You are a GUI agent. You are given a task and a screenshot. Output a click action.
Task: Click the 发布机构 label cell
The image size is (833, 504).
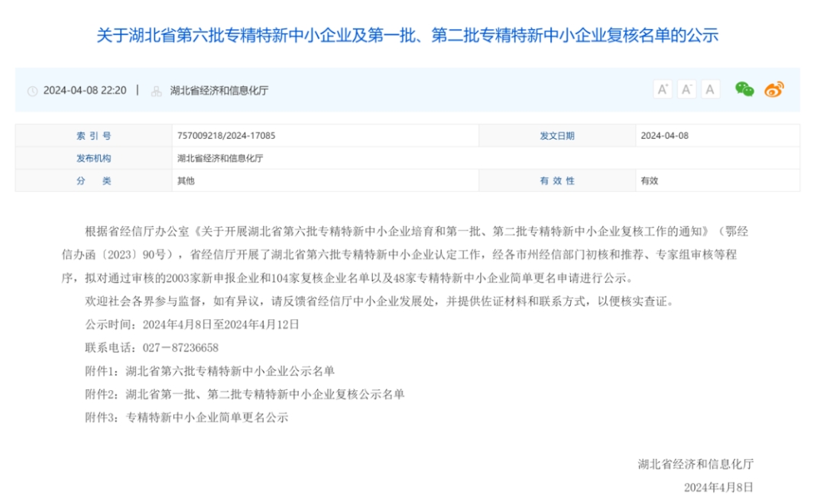point(93,158)
